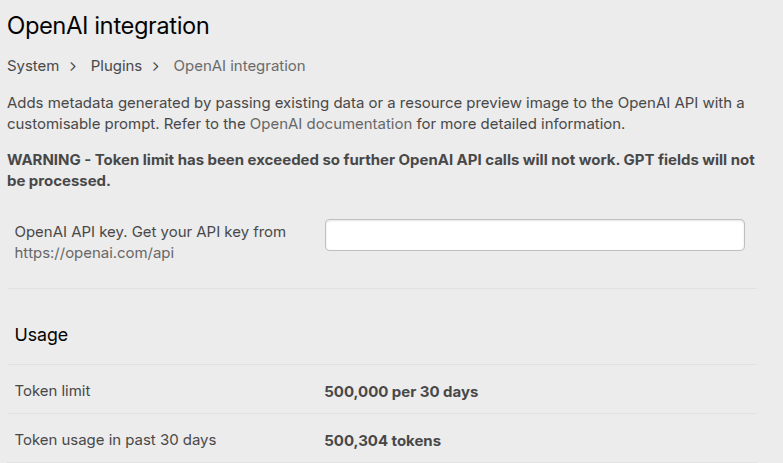
Task: Click the https://openai.com/api URL text
Action: 94,253
